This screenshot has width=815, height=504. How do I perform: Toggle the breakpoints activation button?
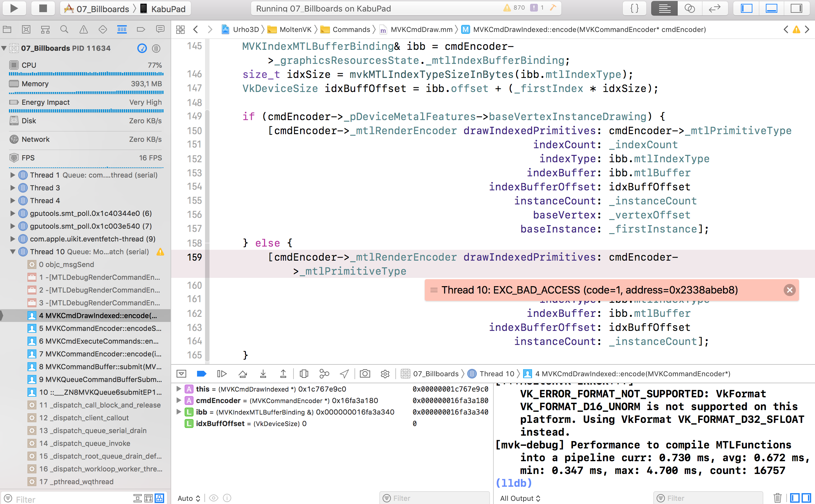click(x=202, y=374)
